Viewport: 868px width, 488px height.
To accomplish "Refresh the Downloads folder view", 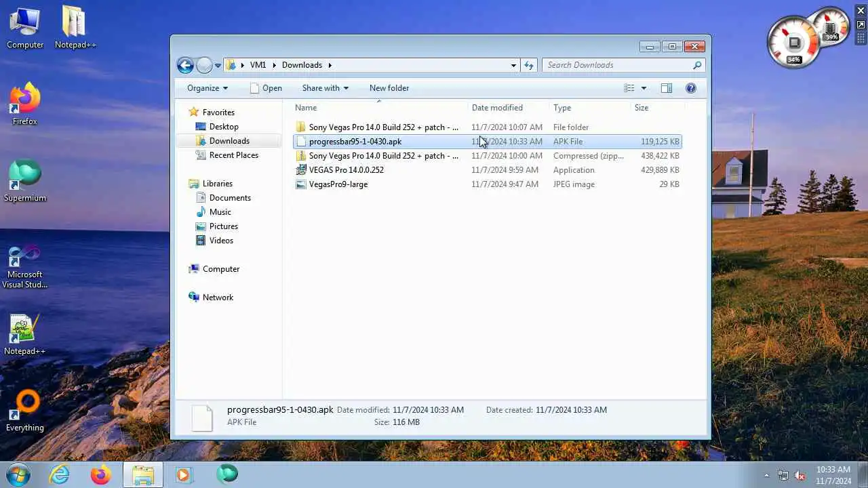I will point(529,65).
